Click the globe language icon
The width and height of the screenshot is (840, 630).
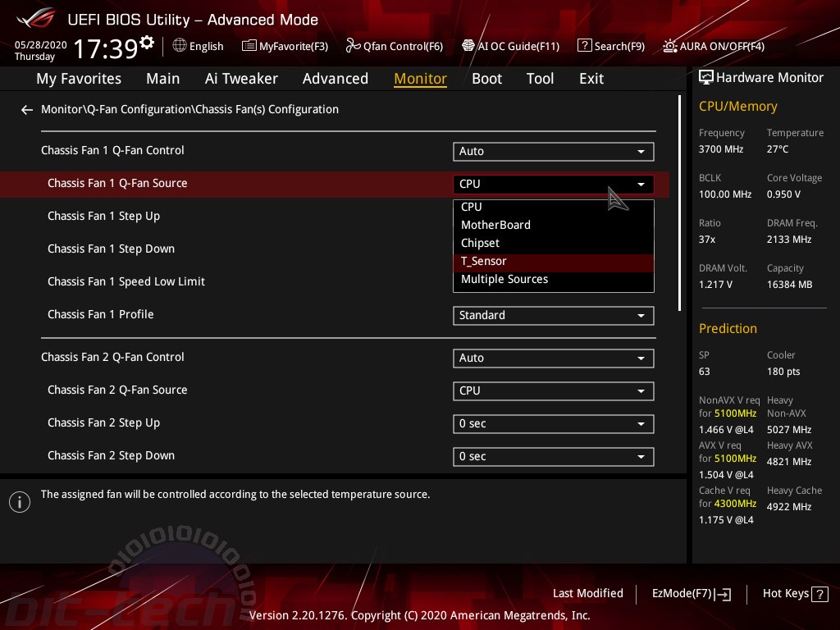click(x=180, y=46)
